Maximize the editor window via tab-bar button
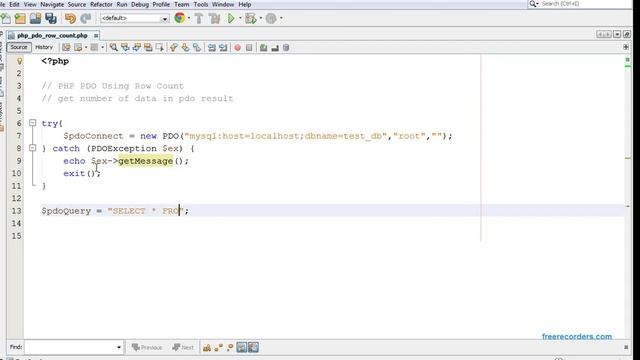Viewport: 640px width, 360px height. click(627, 34)
